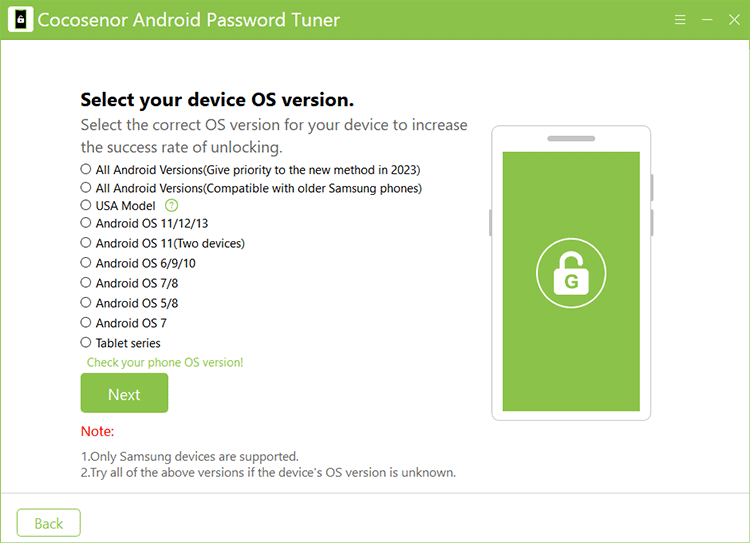Select Android OS 11/12/13
Image resolution: width=750 pixels, height=543 pixels.
tap(86, 223)
